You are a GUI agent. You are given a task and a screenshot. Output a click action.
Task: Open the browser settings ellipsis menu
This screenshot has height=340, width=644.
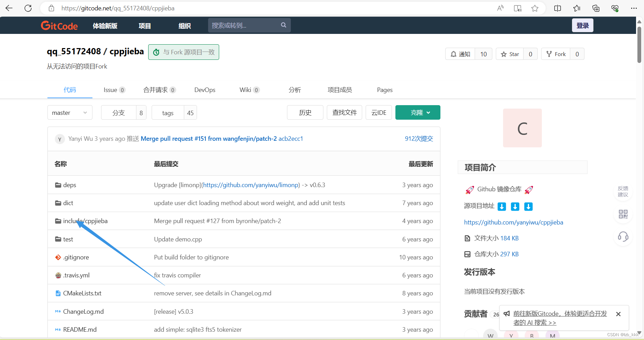pos(634,8)
